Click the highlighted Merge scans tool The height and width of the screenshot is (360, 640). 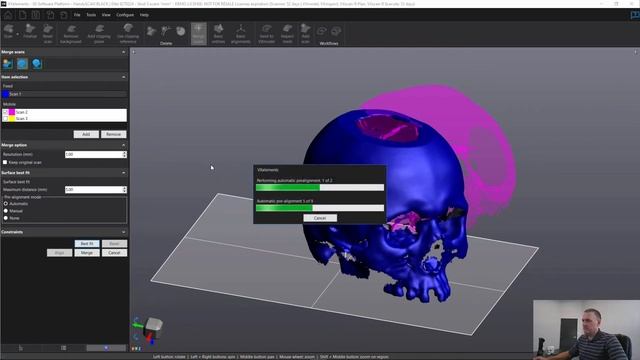point(198,33)
